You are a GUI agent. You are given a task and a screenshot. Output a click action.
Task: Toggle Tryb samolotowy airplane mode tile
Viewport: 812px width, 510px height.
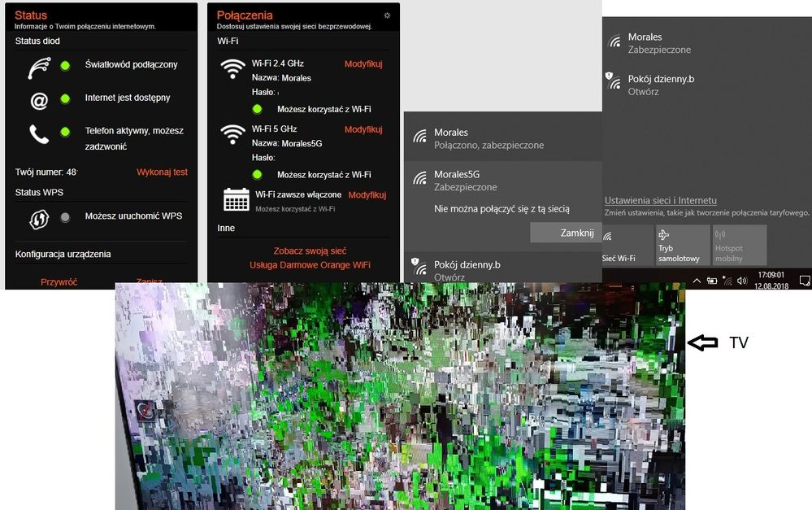pyautogui.click(x=683, y=246)
